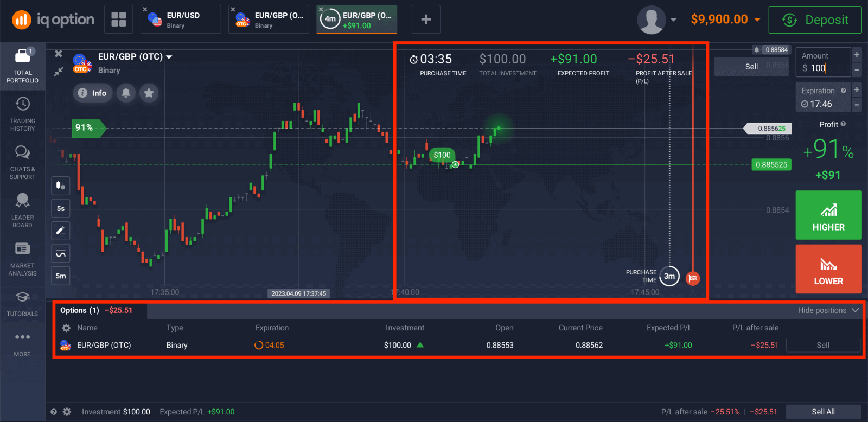Increase expiration with plus stepper

point(857,89)
